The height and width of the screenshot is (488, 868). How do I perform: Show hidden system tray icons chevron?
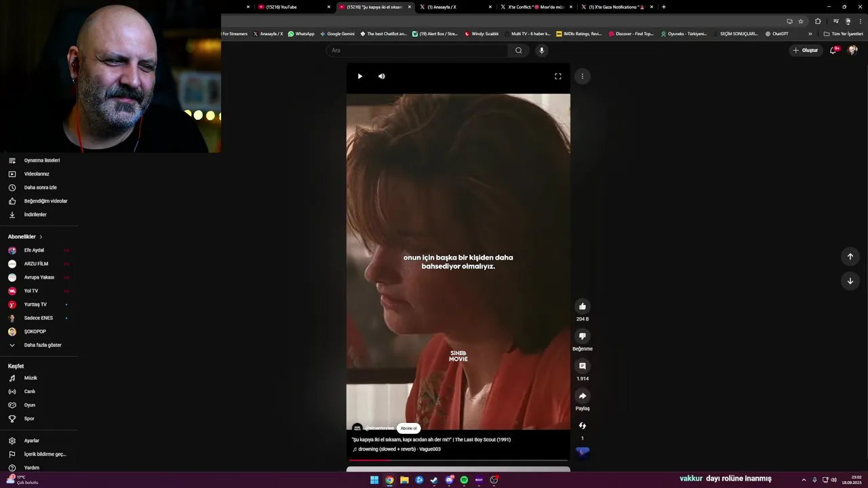click(x=804, y=480)
